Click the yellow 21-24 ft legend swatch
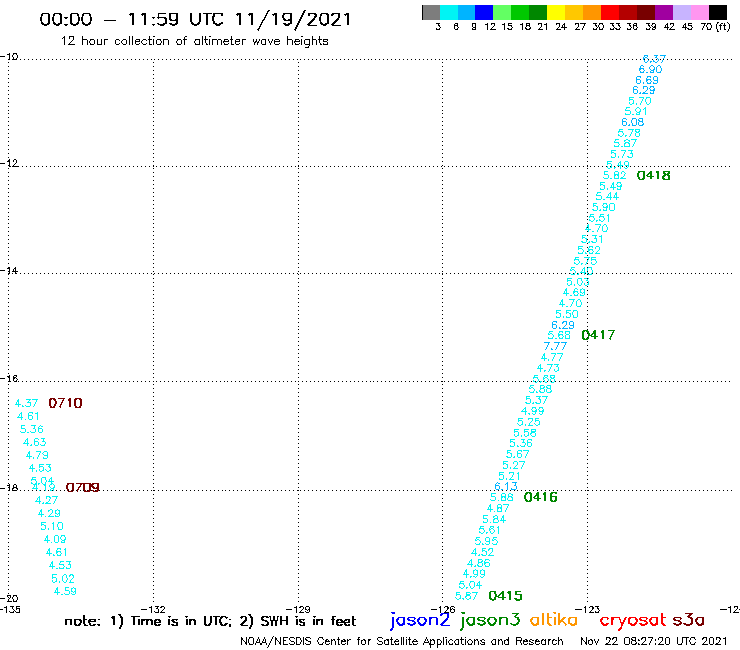The width and height of the screenshot is (740, 650). pos(555,12)
